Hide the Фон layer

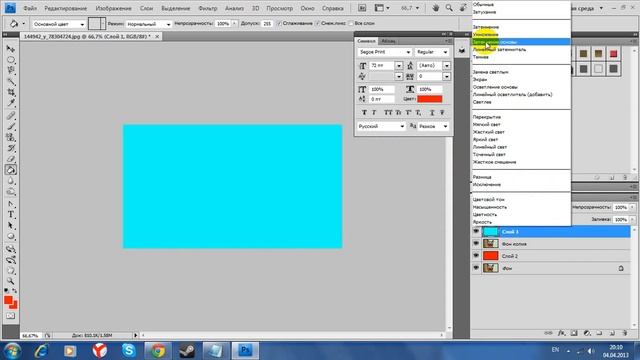[476, 268]
